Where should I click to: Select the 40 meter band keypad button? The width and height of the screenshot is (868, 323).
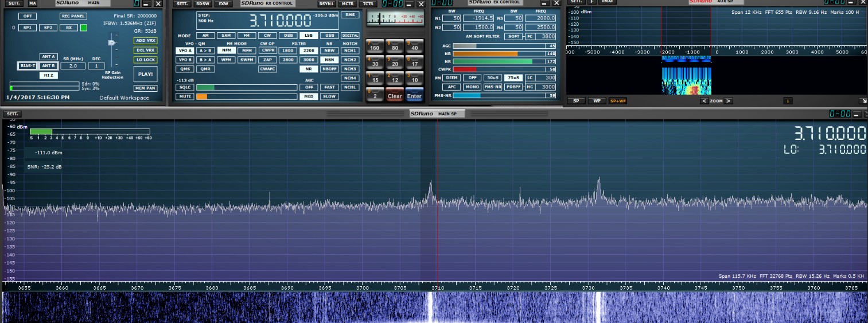coord(414,46)
